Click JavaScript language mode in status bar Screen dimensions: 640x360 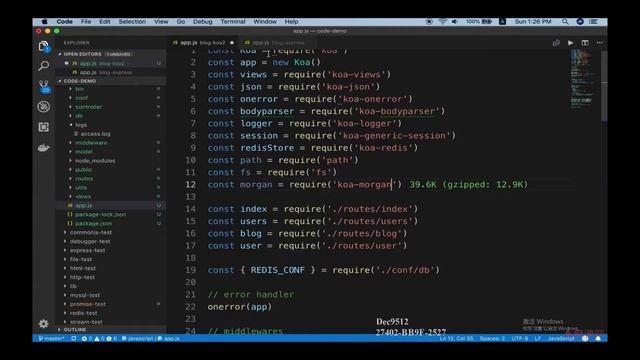pyautogui.click(x=561, y=338)
